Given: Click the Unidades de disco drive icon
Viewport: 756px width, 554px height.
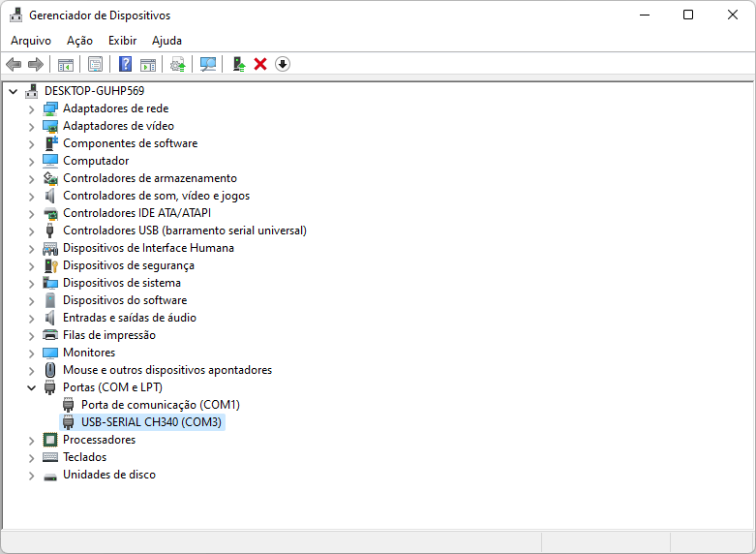Looking at the screenshot, I should tap(50, 476).
